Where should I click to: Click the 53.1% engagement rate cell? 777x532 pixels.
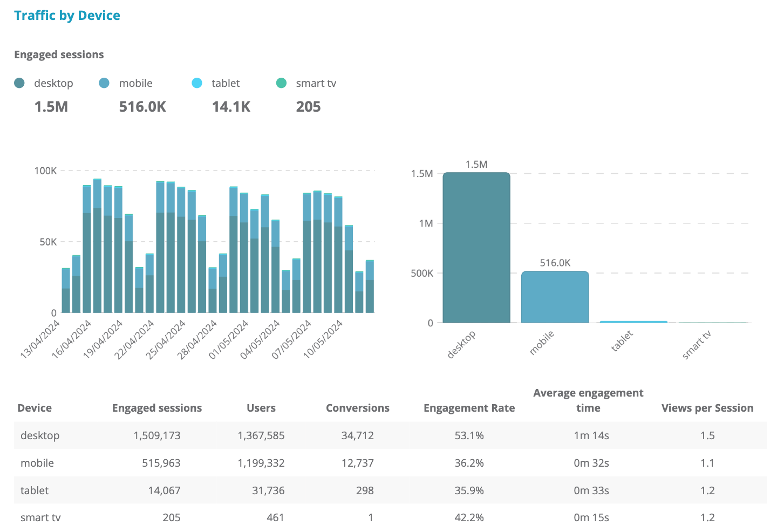(x=469, y=435)
